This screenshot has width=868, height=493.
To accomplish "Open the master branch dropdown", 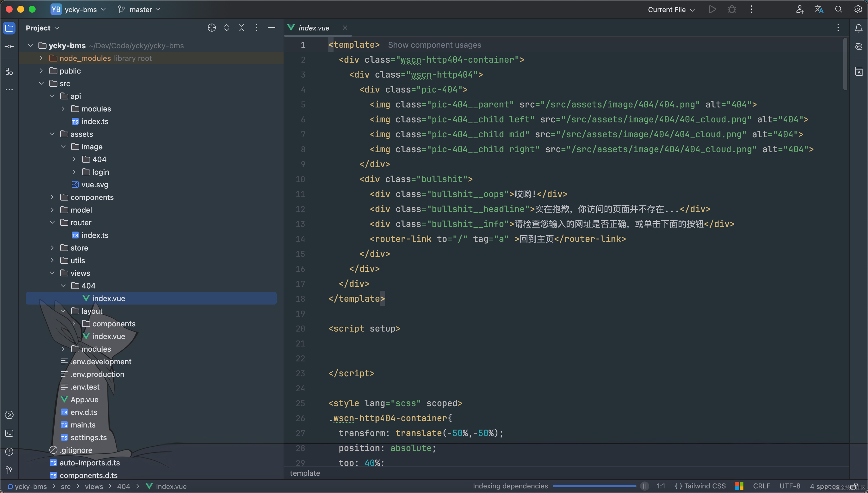I will click(139, 9).
